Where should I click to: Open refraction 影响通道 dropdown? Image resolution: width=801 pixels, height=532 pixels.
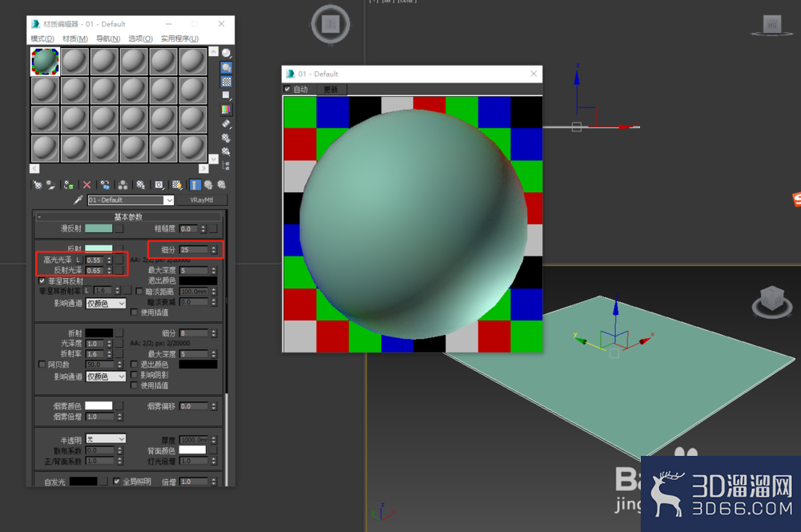pos(106,377)
